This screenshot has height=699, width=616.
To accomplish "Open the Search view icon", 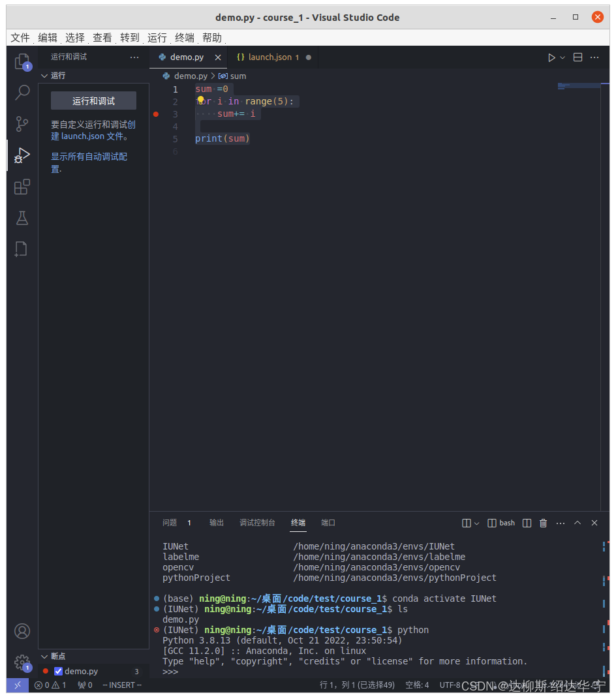I will [22, 92].
